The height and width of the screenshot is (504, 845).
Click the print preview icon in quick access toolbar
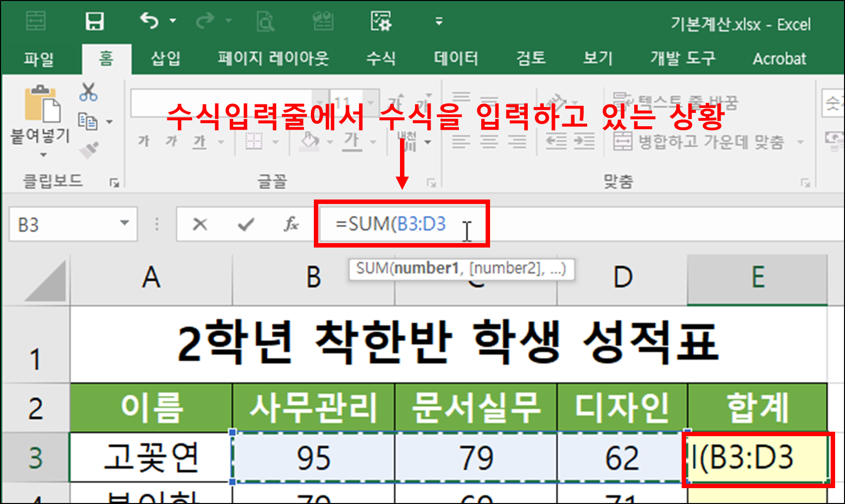point(266,21)
